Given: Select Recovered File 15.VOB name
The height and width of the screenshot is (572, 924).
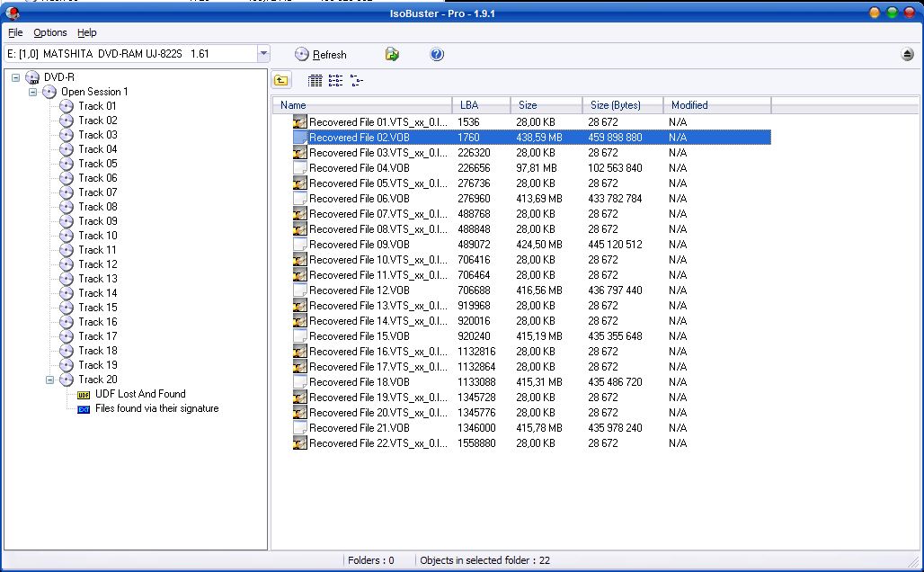Looking at the screenshot, I should pyautogui.click(x=359, y=336).
